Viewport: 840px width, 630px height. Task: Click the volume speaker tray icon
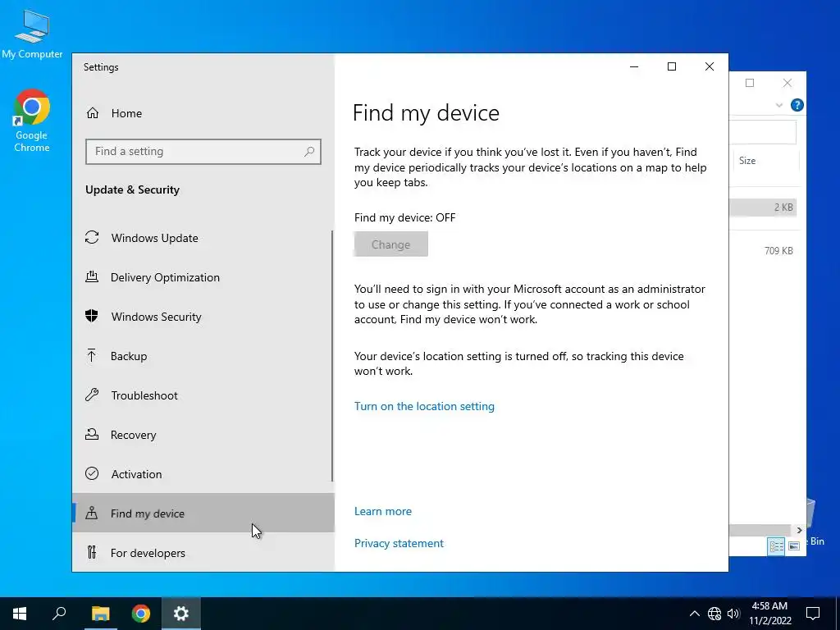[733, 614]
